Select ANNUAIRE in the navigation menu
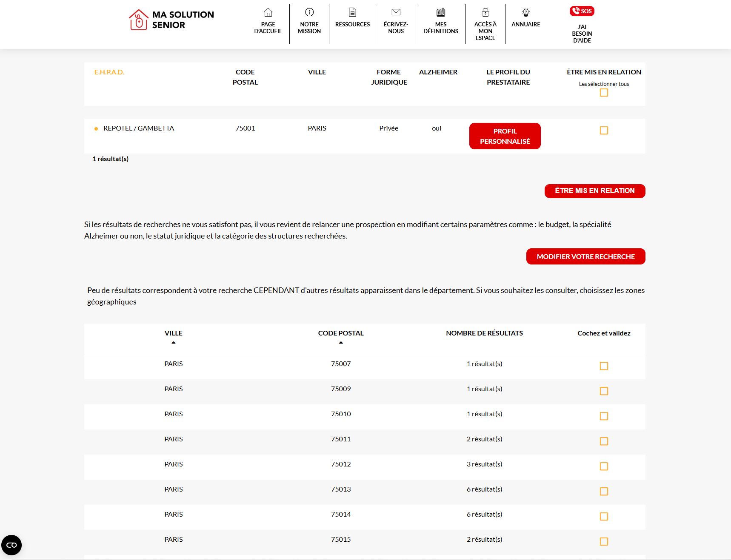 pyautogui.click(x=526, y=24)
